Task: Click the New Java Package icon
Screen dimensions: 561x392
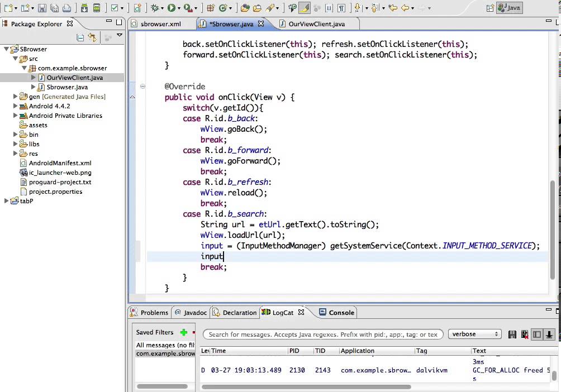Action: point(211,8)
